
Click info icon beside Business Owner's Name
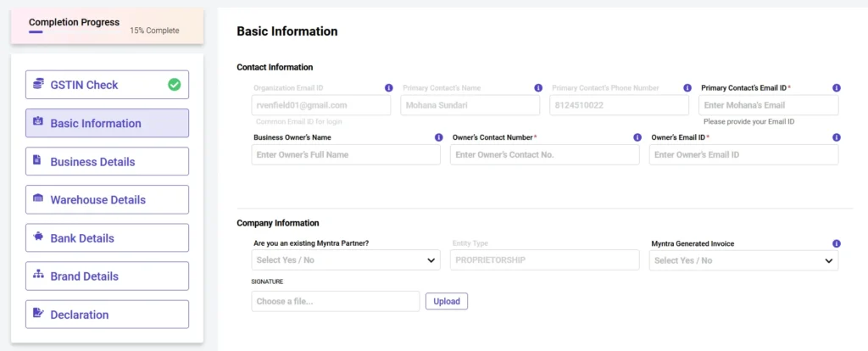tap(439, 137)
